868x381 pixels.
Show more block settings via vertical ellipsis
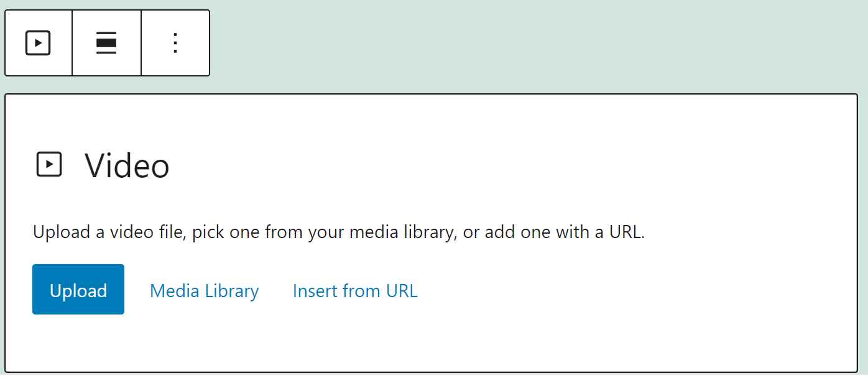click(x=175, y=43)
